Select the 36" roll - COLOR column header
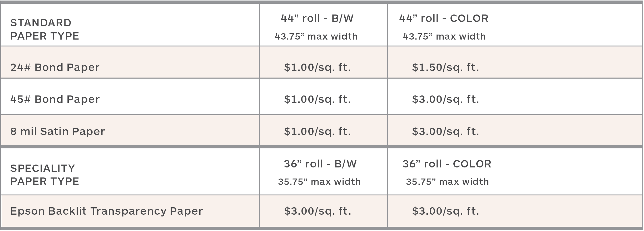This screenshot has height=231, width=644. click(447, 164)
